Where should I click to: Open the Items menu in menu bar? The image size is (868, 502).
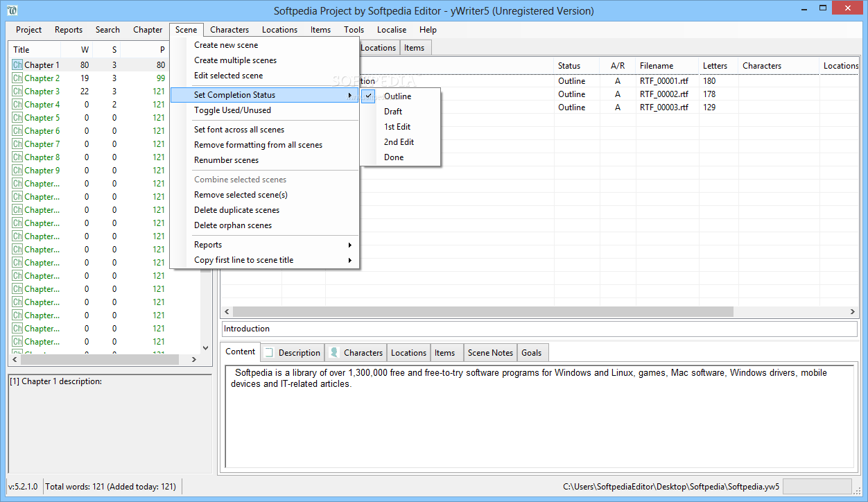[320, 30]
